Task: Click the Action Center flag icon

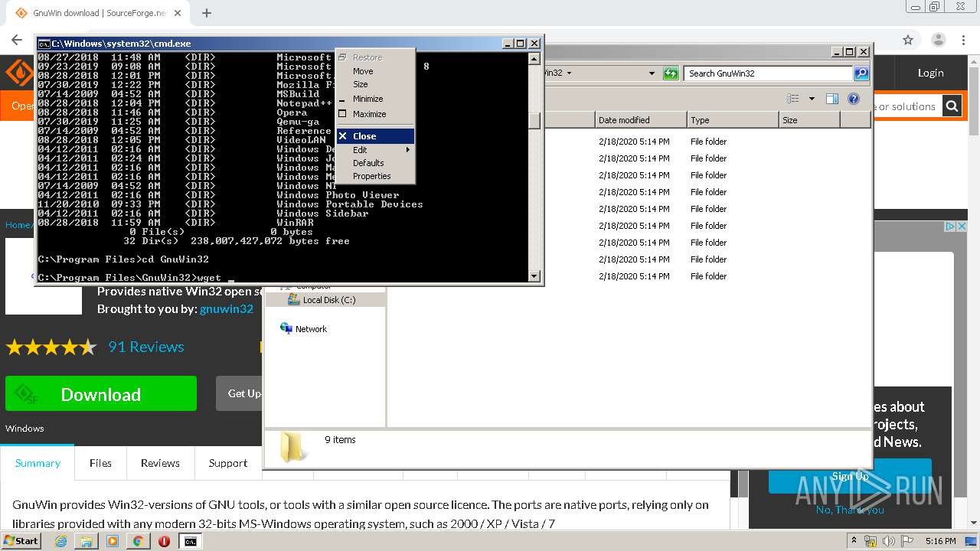Action: (906, 541)
